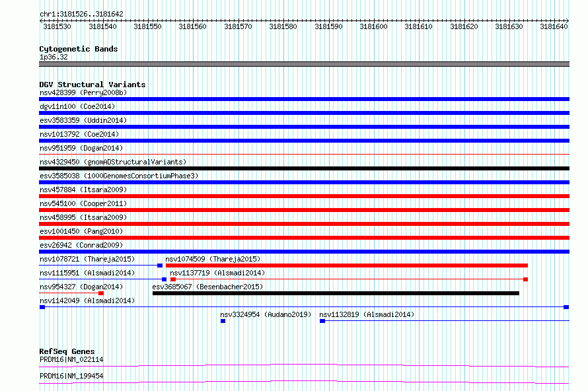
Task: Select variant nsv4329450 (gnomADStructuralVariants) label
Action: [x=113, y=162]
